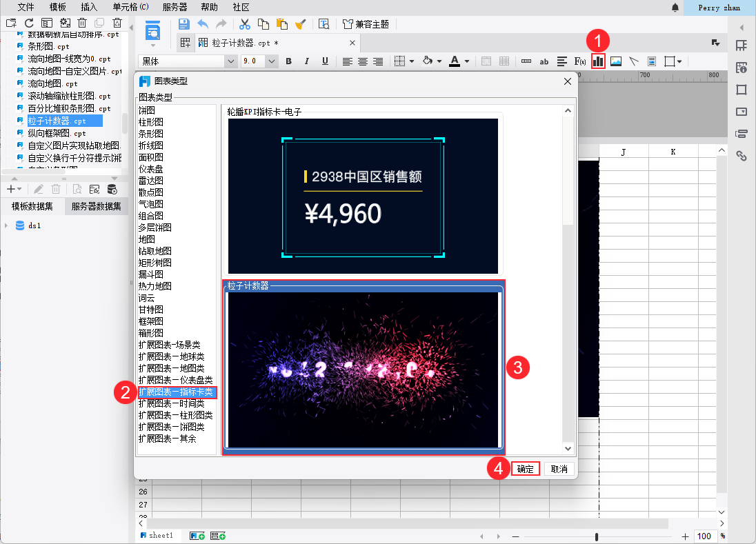Click the Insert slash line icon
Screen dimensions: 756x544
pos(633,61)
